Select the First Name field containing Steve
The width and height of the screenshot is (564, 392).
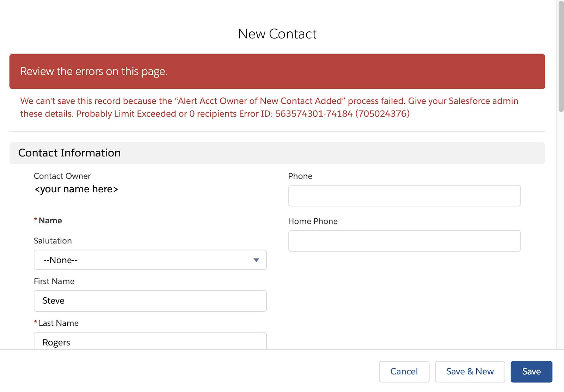tap(150, 301)
